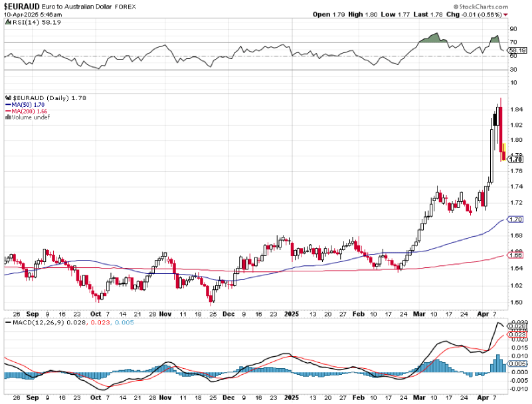
Task: Click the red MA(200) legend line marker
Action: pos(7,111)
